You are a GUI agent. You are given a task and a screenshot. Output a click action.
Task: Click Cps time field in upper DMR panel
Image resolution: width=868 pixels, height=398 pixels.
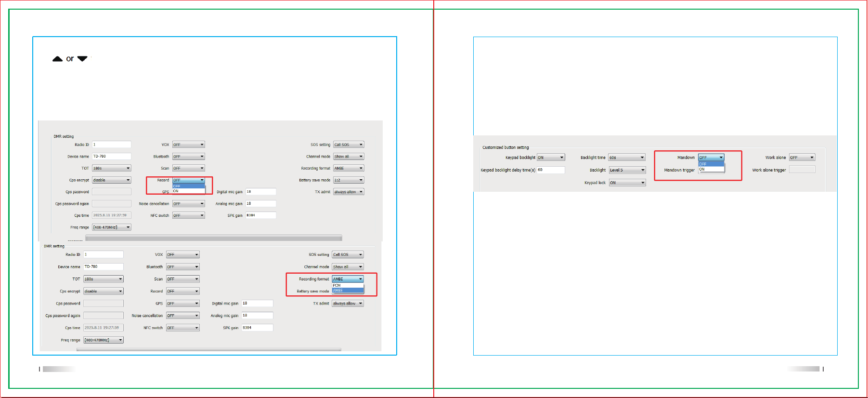112,215
